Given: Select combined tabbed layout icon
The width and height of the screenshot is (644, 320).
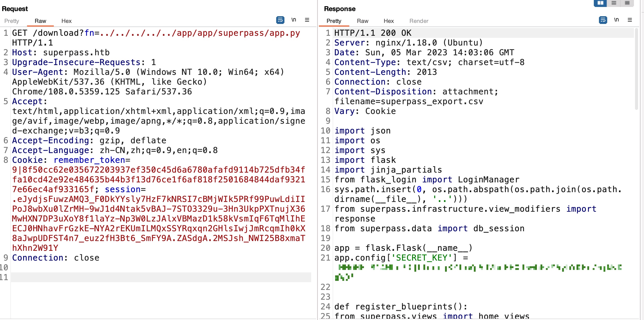Looking at the screenshot, I should click(627, 3).
